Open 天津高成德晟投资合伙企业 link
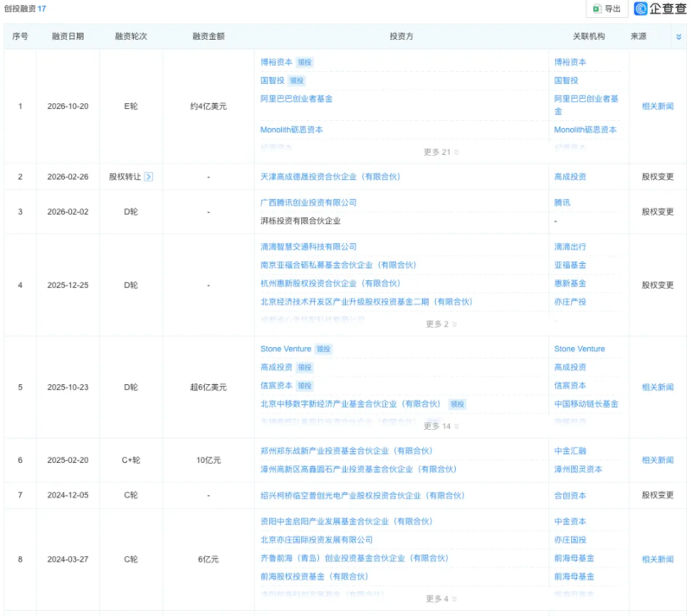 [330, 177]
